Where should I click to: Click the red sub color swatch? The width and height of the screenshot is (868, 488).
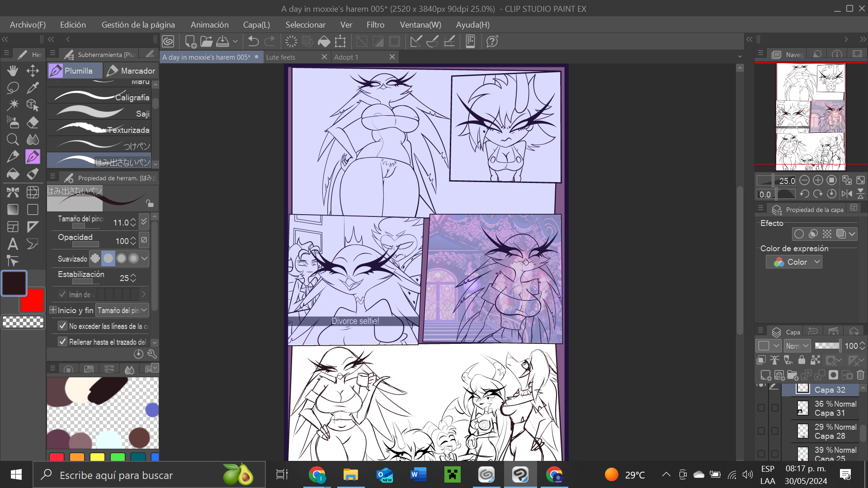(x=32, y=300)
